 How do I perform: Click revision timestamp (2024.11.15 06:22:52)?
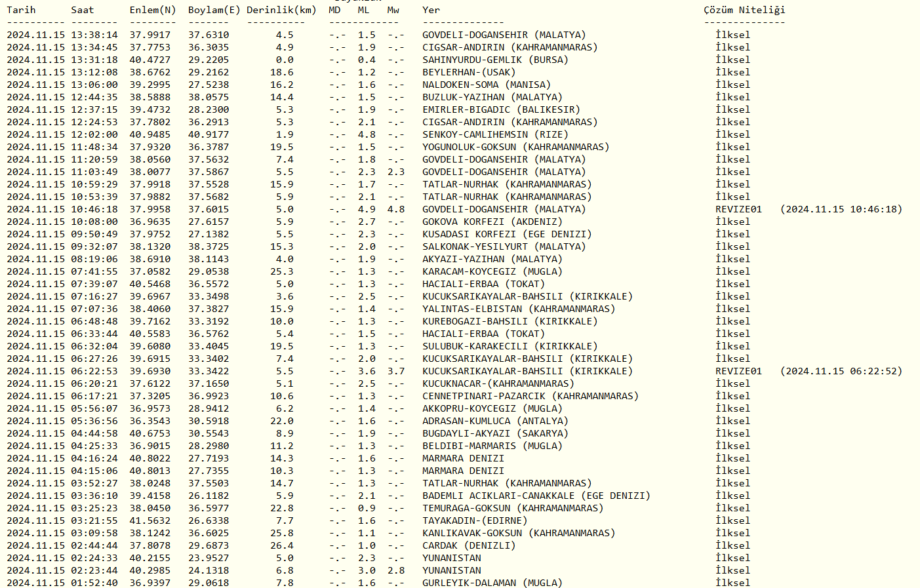click(x=841, y=371)
